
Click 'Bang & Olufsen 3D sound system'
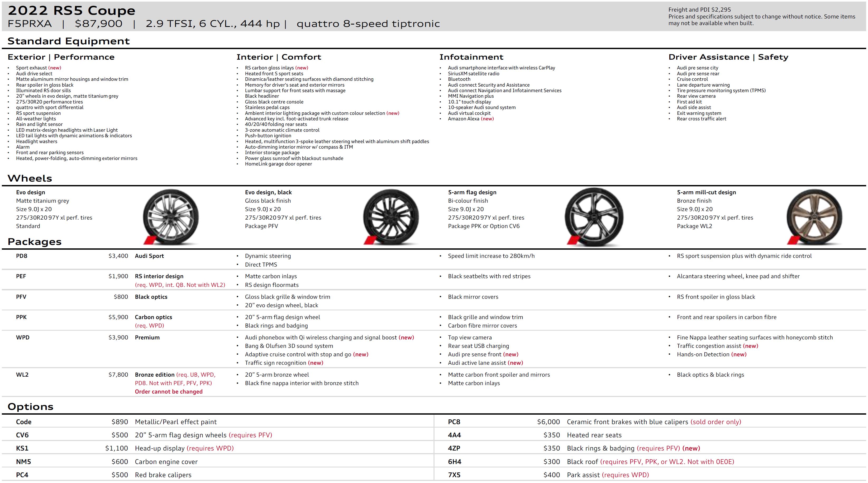[x=289, y=346]
